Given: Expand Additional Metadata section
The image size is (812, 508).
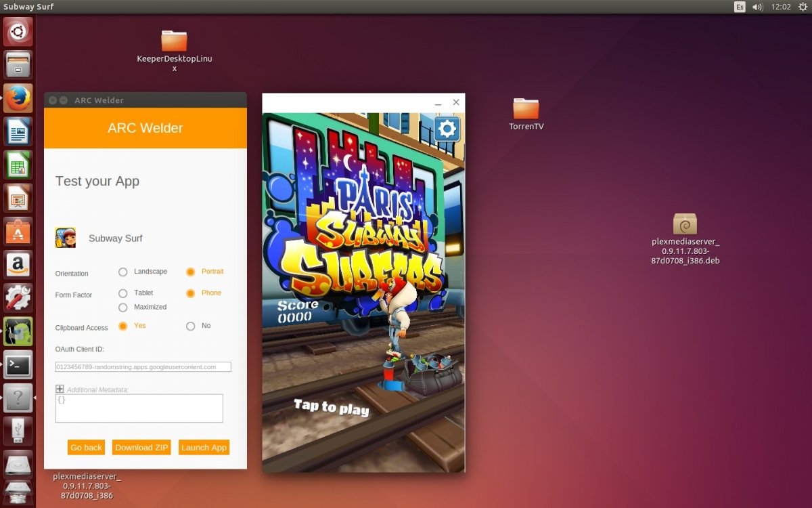Looking at the screenshot, I should point(60,389).
